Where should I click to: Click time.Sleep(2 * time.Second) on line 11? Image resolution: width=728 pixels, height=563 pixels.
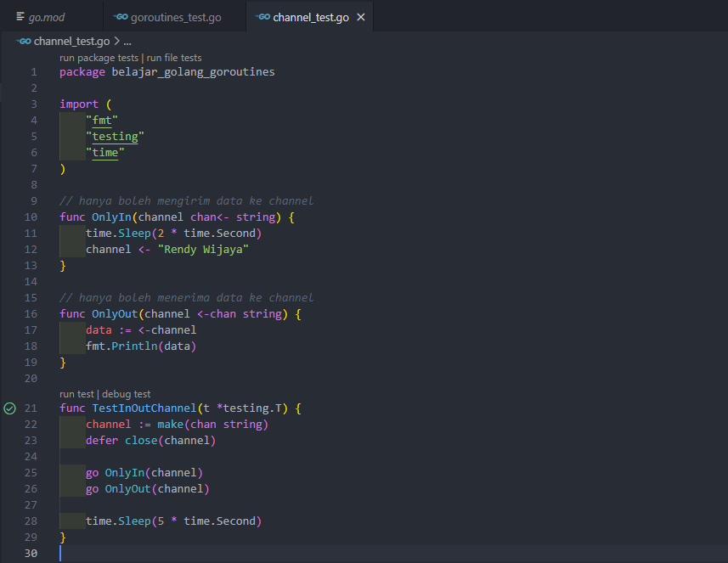tap(173, 234)
